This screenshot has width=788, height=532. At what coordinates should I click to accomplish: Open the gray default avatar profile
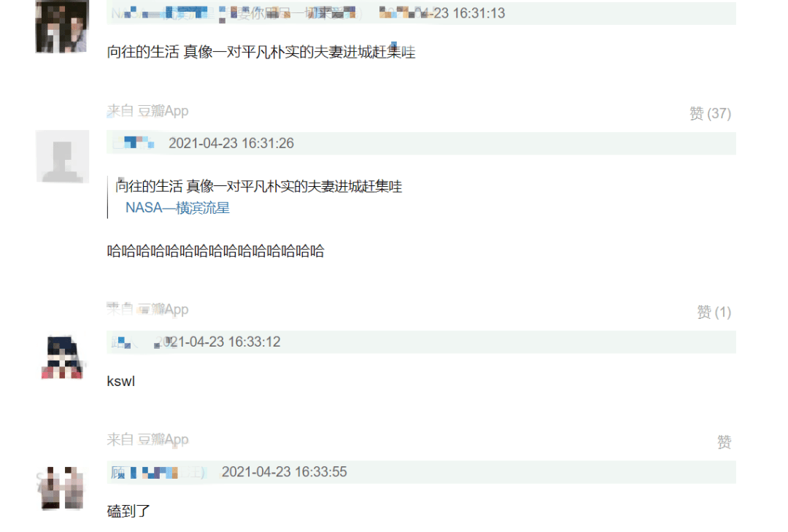pyautogui.click(x=62, y=156)
